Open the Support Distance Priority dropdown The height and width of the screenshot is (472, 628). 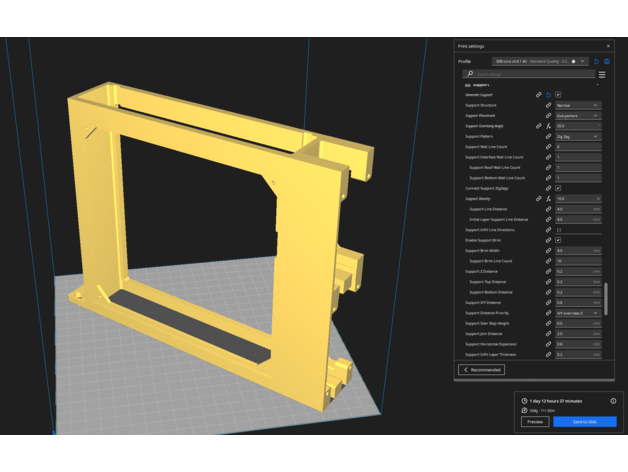pyautogui.click(x=578, y=312)
